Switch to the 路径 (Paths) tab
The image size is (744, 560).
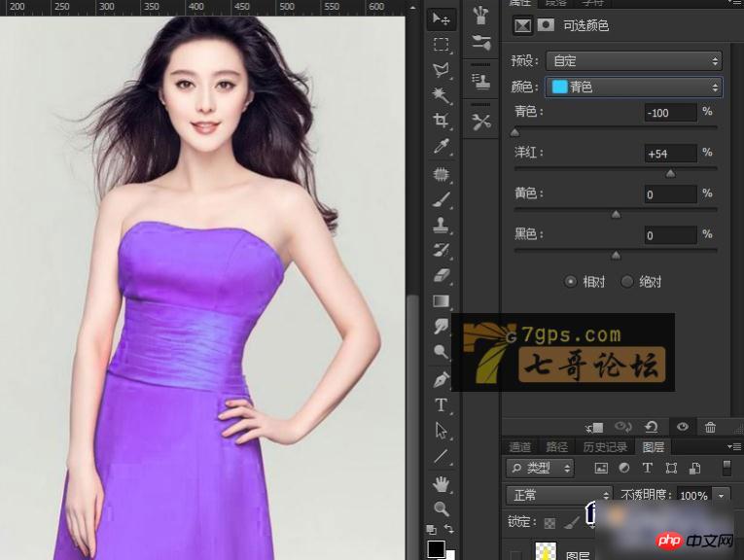557,446
